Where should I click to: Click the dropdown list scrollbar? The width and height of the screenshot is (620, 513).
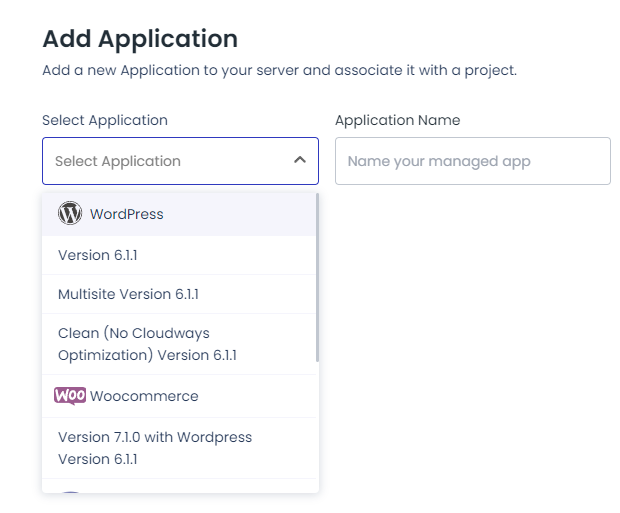317,277
